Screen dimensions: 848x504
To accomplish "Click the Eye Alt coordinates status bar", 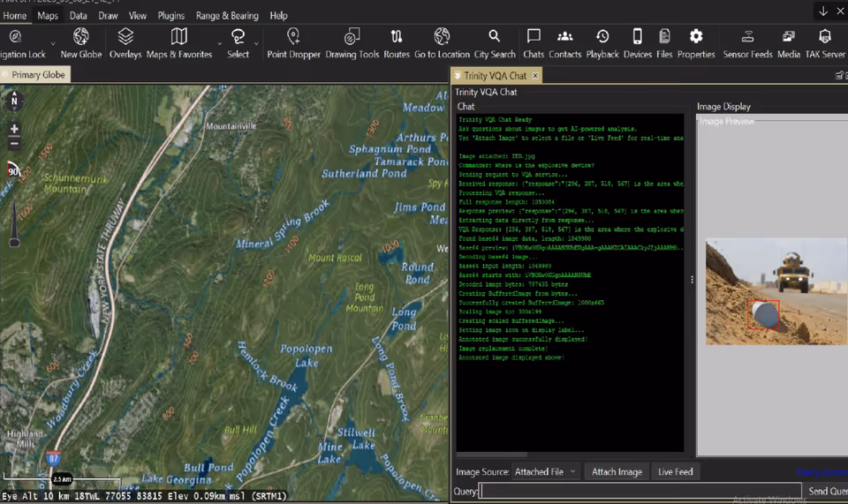I will coord(144,496).
